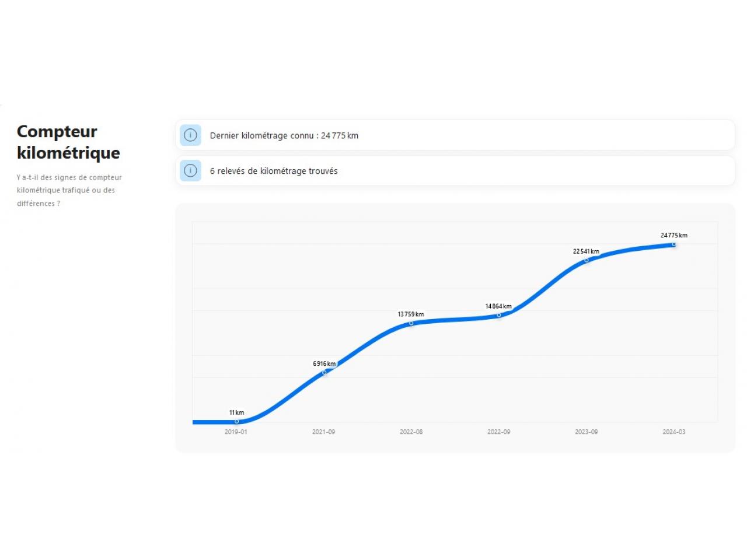Click the compteur trafiqué question text
Viewport: 747px width, 560px height.
(69, 190)
